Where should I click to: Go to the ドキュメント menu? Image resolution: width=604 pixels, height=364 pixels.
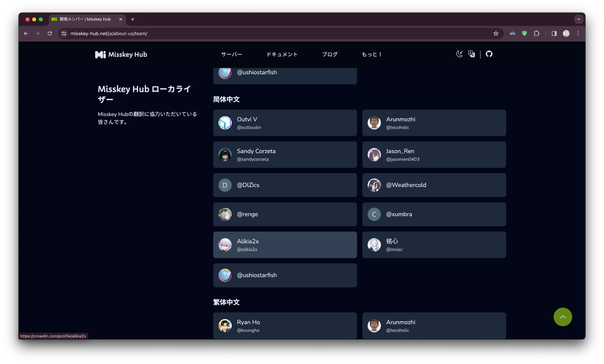(x=282, y=54)
